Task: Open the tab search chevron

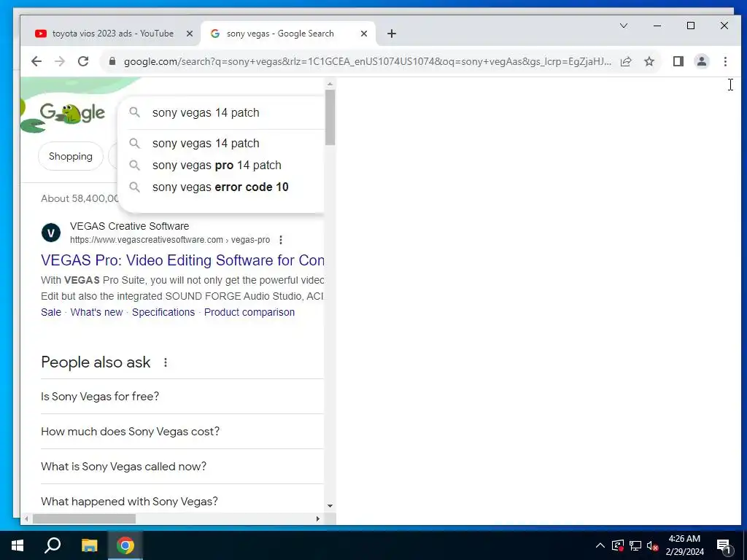Action: (624, 26)
